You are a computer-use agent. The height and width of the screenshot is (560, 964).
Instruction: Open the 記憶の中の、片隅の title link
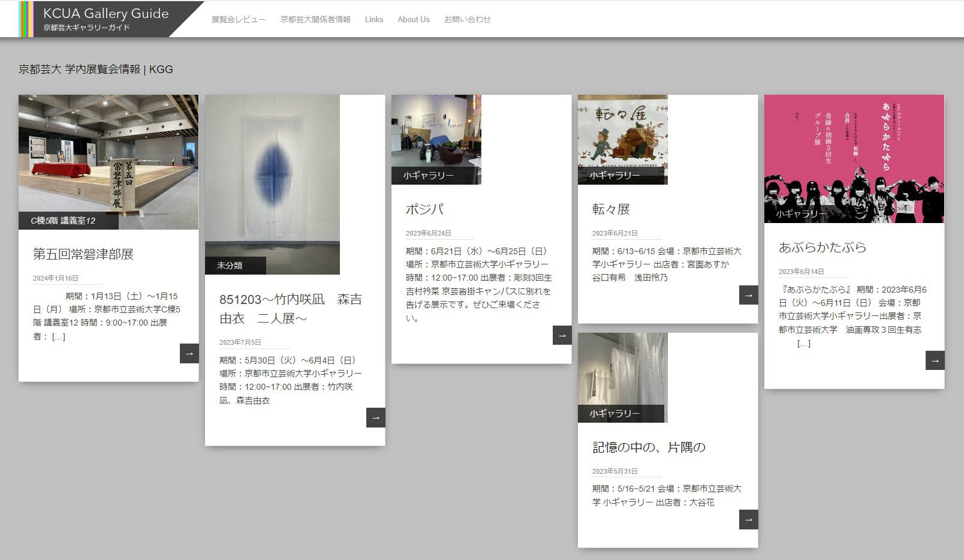(x=649, y=447)
